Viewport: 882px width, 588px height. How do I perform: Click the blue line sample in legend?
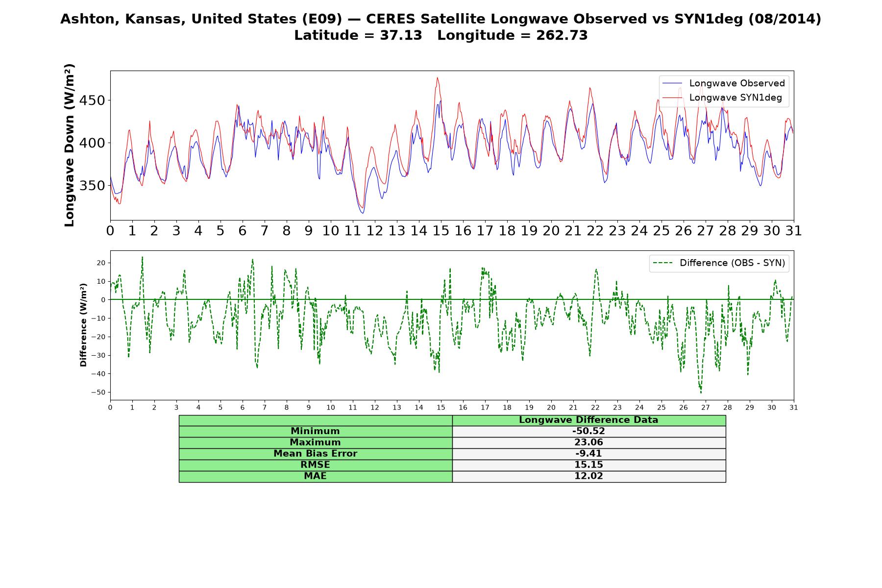point(673,83)
